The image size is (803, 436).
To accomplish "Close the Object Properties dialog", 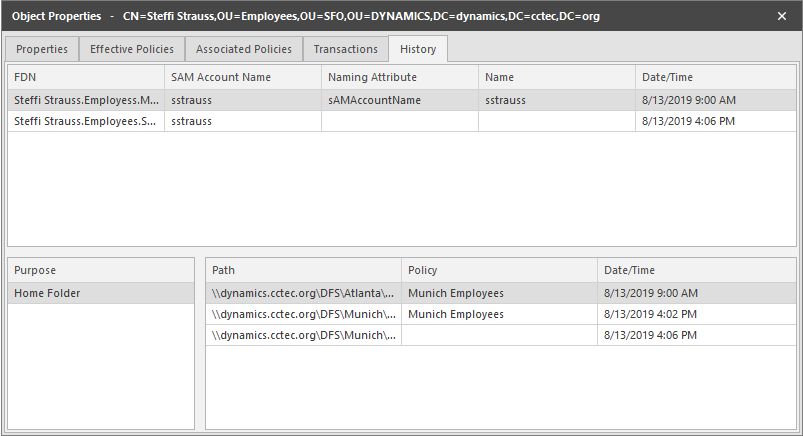I will [782, 16].
